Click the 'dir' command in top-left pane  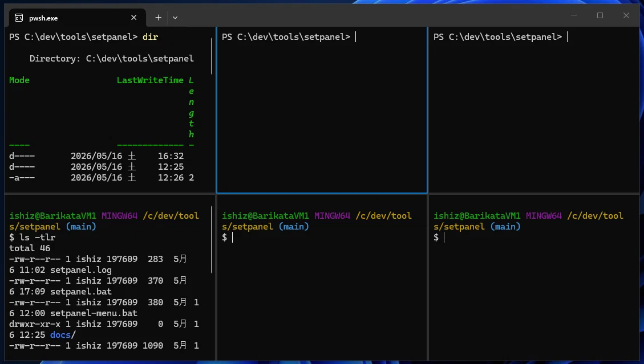(151, 37)
